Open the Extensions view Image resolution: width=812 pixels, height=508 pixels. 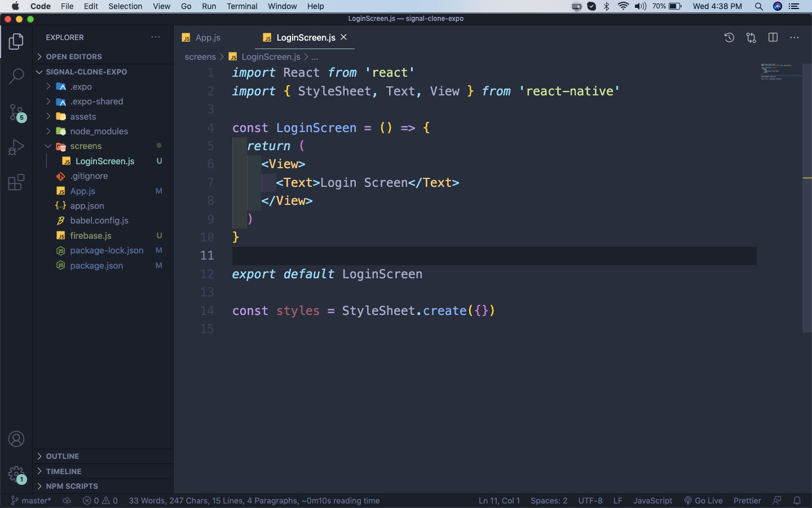16,182
